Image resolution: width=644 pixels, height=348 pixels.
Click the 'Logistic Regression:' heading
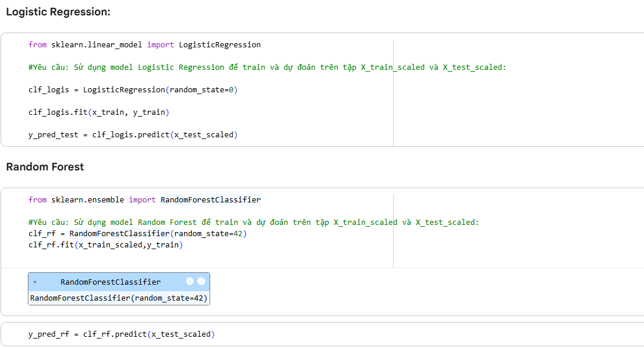59,12
